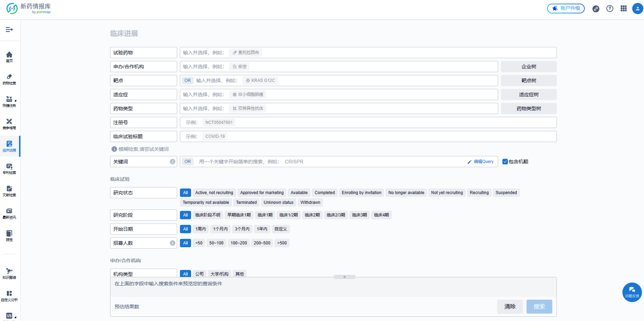644x321 pixels.
Task: Select 临床3期 study phase filter
Action: (359, 215)
